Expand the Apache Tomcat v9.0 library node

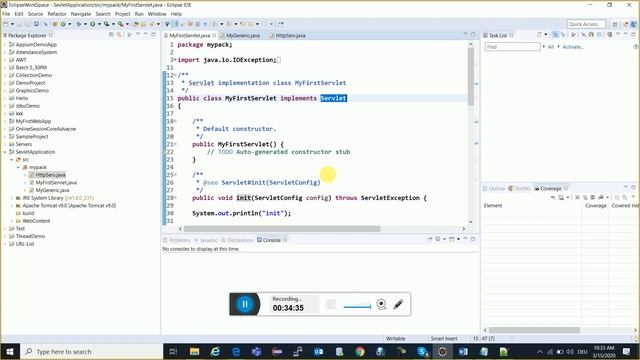tap(12, 206)
